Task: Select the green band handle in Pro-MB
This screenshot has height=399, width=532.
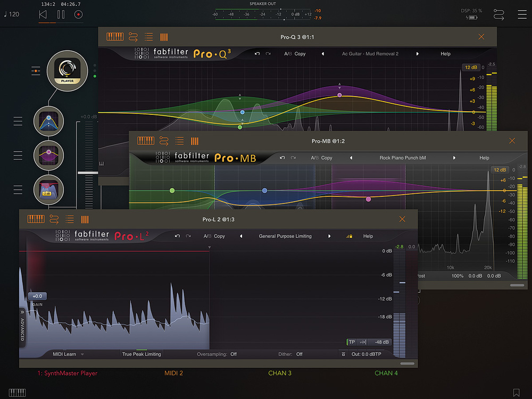Action: tap(172, 190)
